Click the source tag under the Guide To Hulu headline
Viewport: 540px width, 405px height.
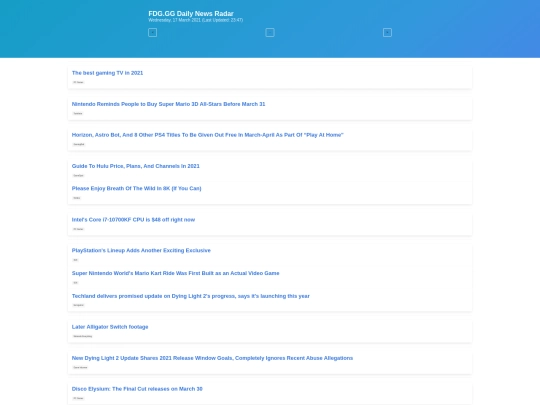(x=79, y=176)
